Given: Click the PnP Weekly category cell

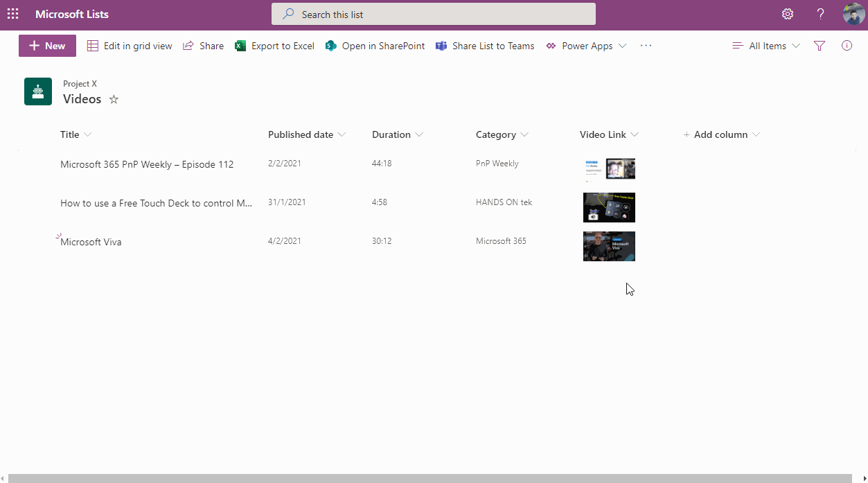Looking at the screenshot, I should point(497,164).
